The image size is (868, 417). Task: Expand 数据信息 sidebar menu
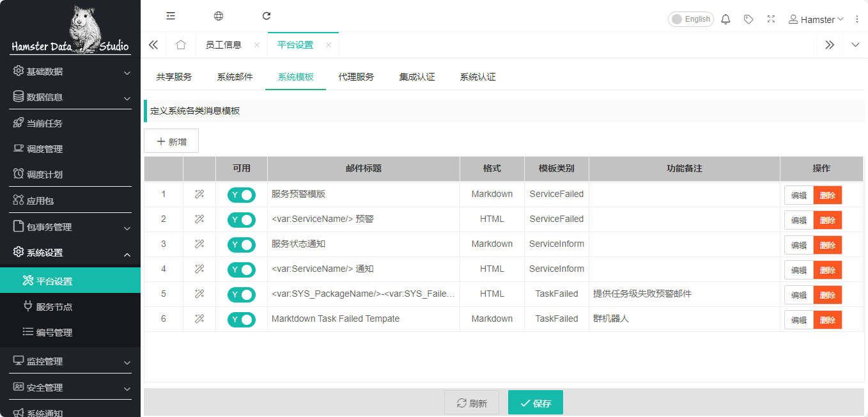[70, 97]
